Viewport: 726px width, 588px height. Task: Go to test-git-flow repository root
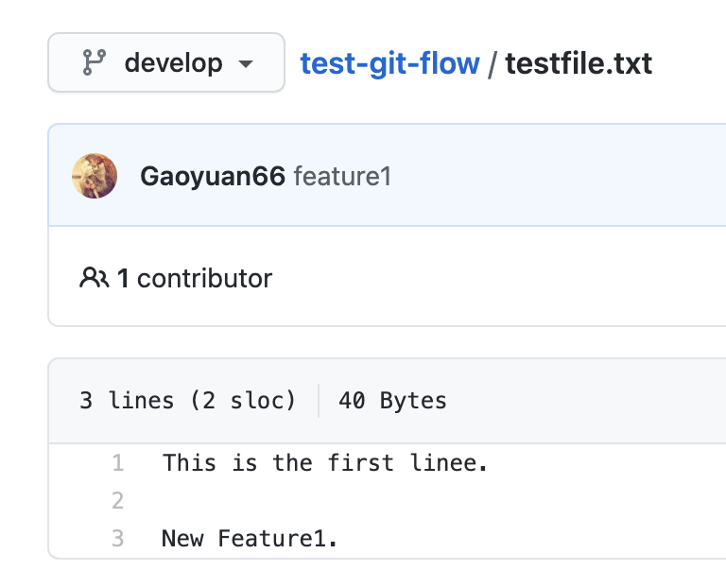[389, 63]
